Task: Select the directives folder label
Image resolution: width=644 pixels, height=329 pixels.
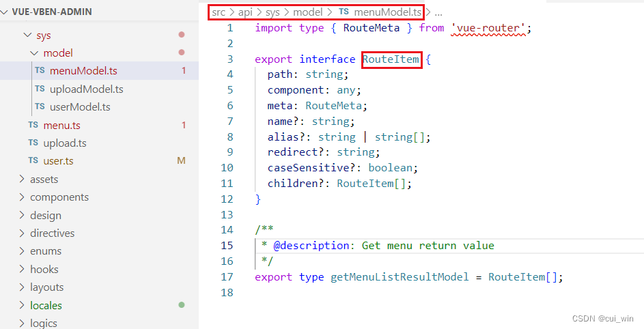Action: [52, 233]
